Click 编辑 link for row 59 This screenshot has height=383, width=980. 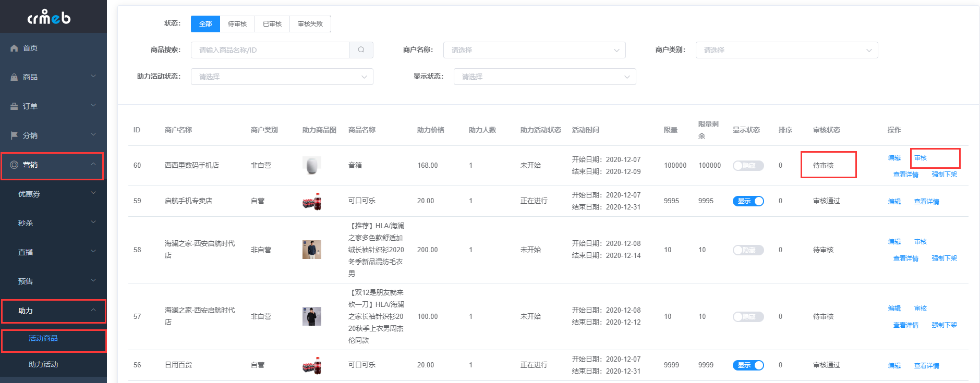894,202
